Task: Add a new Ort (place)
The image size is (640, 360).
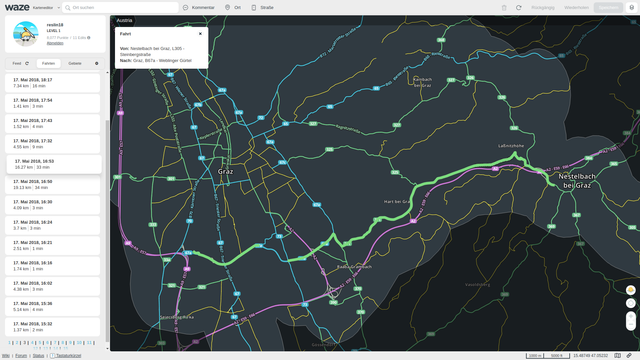Action: coord(233,8)
